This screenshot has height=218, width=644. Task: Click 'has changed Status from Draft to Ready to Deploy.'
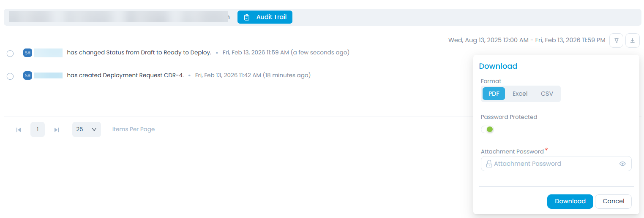(139, 53)
